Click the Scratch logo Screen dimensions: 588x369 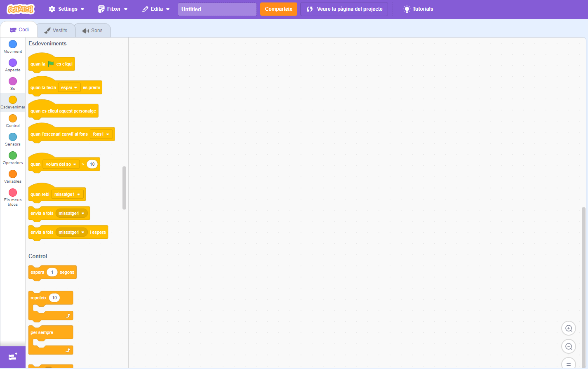coord(21,9)
